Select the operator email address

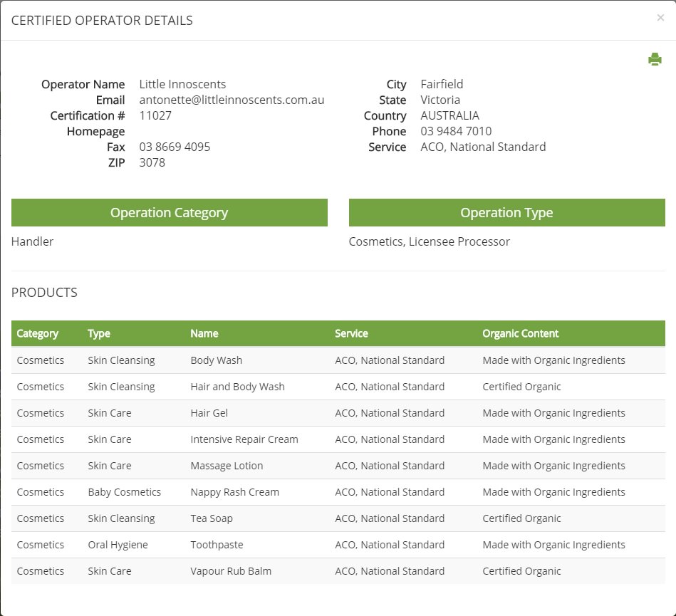(232, 100)
